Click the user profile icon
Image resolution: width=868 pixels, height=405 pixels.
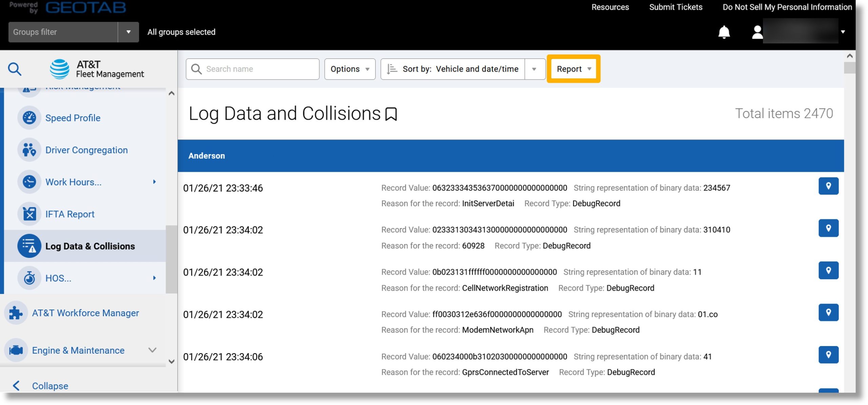(757, 32)
